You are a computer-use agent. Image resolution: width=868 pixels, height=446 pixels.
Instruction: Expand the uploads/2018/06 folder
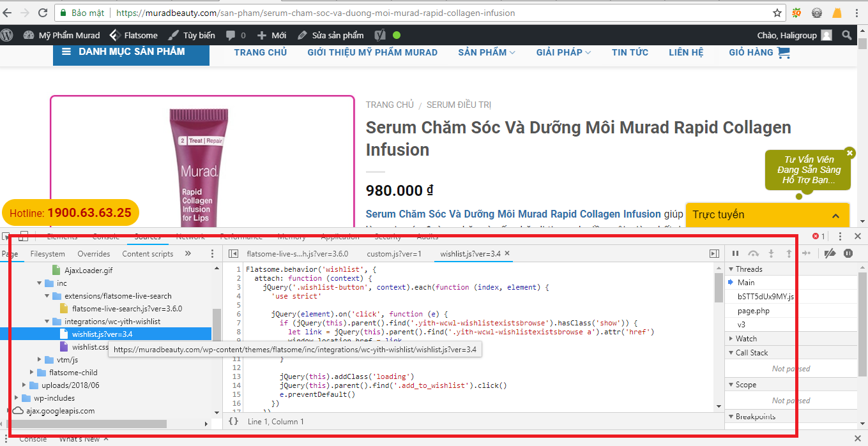(24, 385)
